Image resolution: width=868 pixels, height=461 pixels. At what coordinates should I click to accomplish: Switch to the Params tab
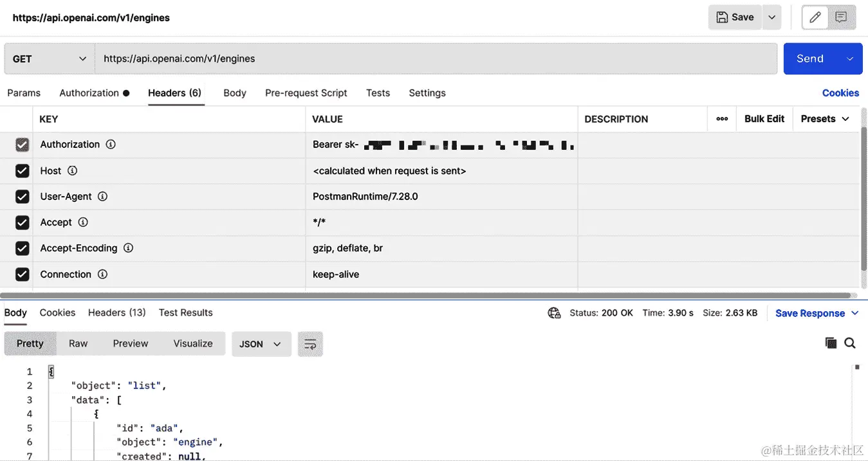[24, 93]
